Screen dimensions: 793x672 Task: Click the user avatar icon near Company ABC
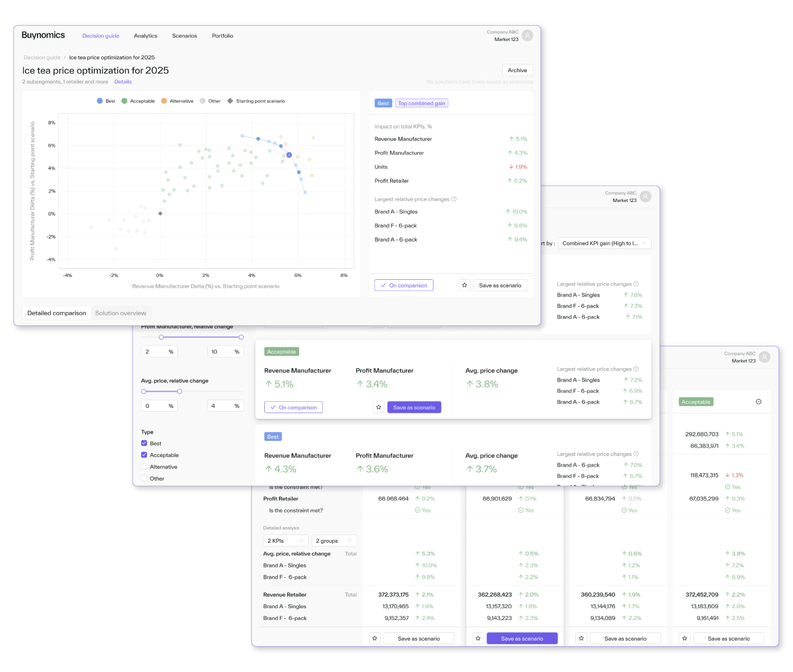pyautogui.click(x=527, y=36)
